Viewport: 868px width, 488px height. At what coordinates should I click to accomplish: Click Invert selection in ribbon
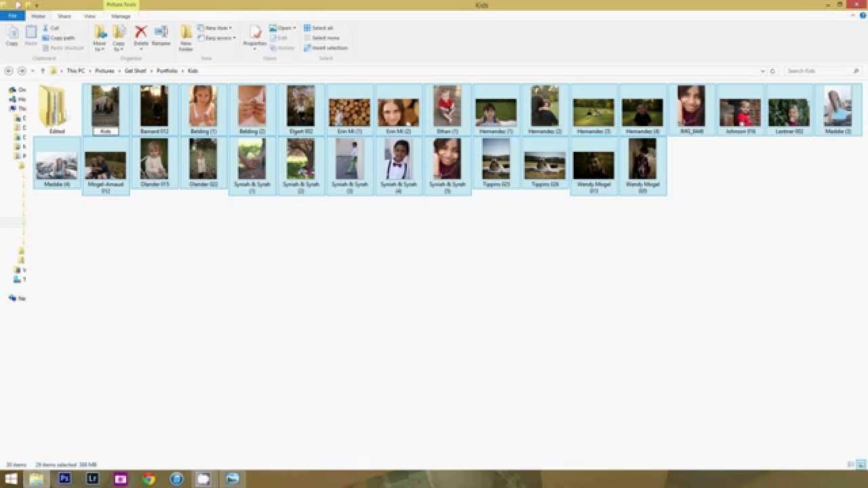(325, 47)
